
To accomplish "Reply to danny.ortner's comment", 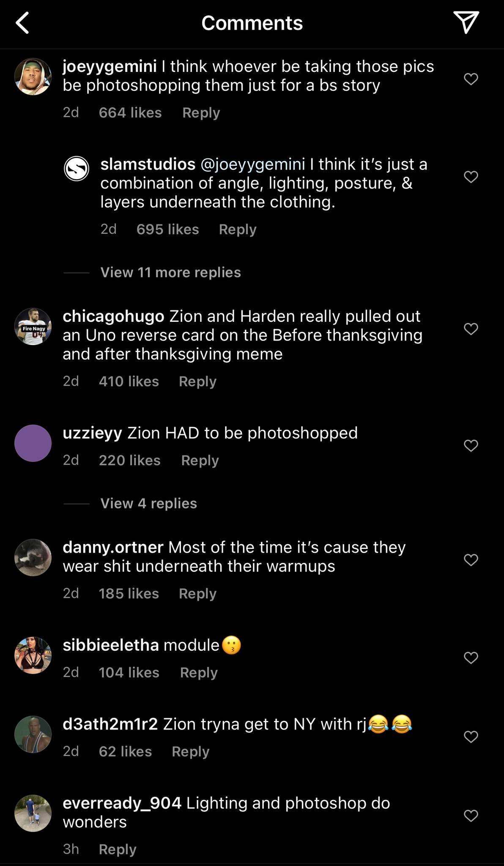I will [197, 594].
